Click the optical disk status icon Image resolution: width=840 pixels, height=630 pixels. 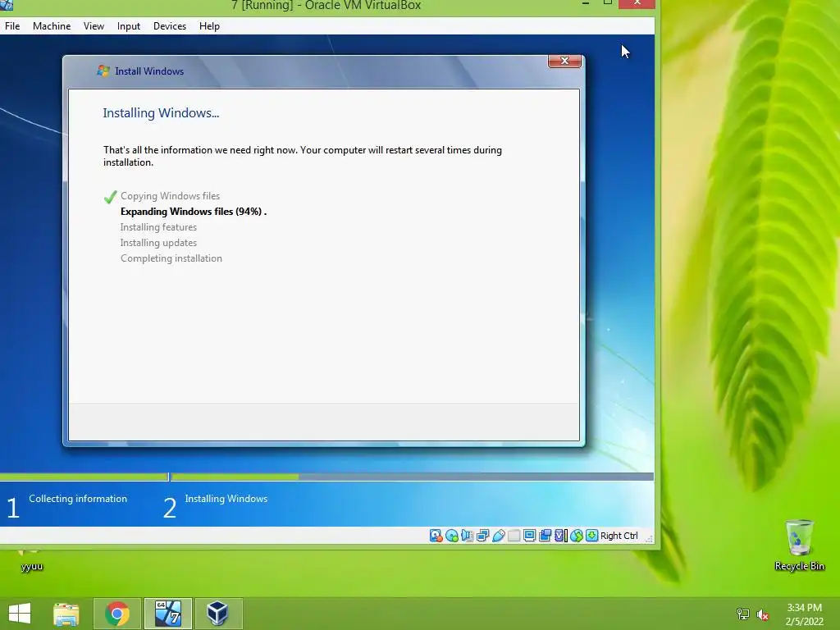452,536
